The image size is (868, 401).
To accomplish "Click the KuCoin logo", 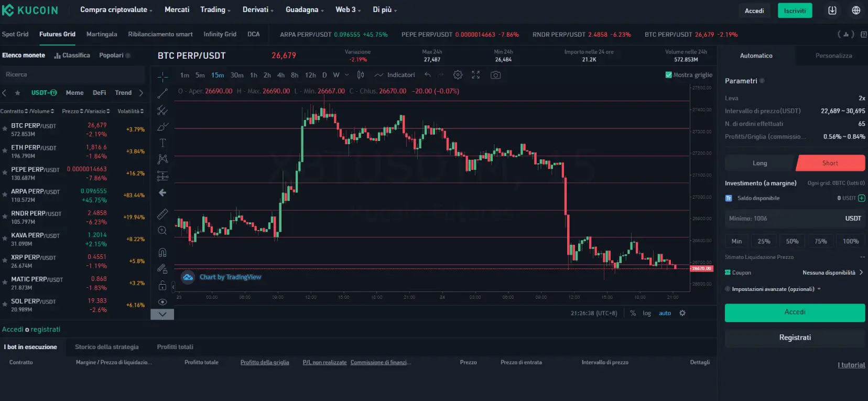I will 30,10.
